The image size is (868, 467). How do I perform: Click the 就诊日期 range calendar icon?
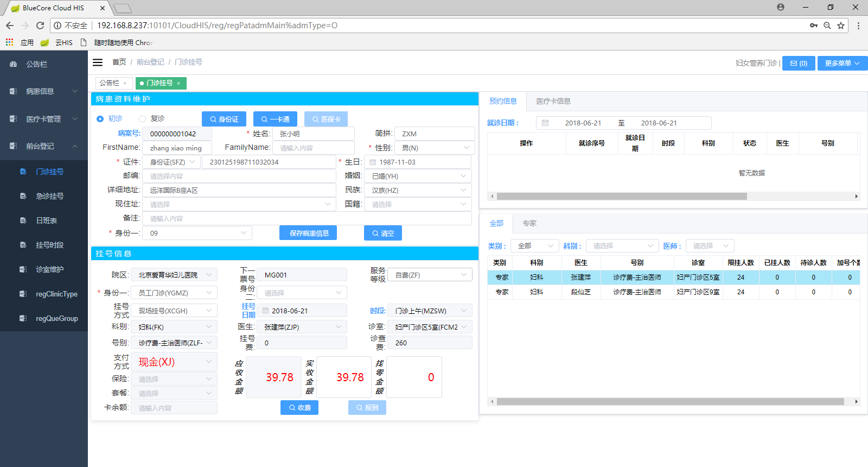(545, 123)
